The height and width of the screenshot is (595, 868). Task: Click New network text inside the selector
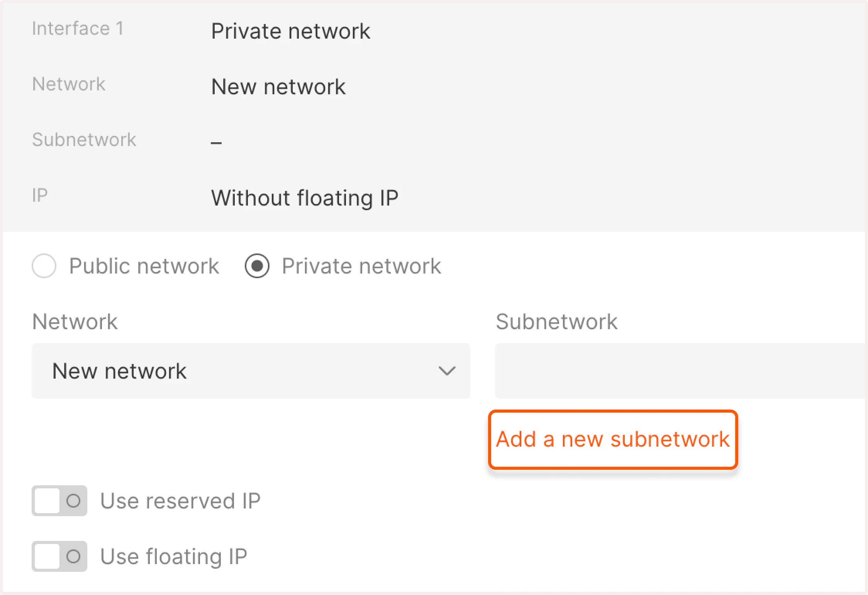click(119, 371)
